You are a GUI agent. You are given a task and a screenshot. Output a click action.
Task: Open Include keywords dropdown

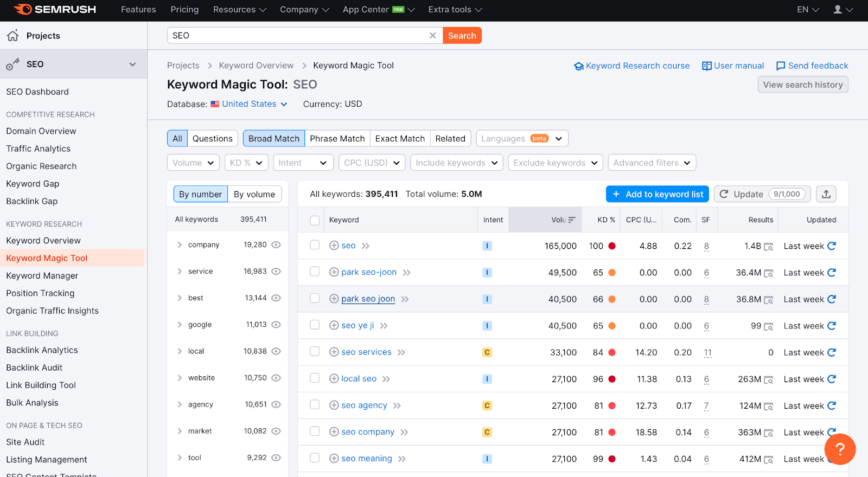click(457, 163)
